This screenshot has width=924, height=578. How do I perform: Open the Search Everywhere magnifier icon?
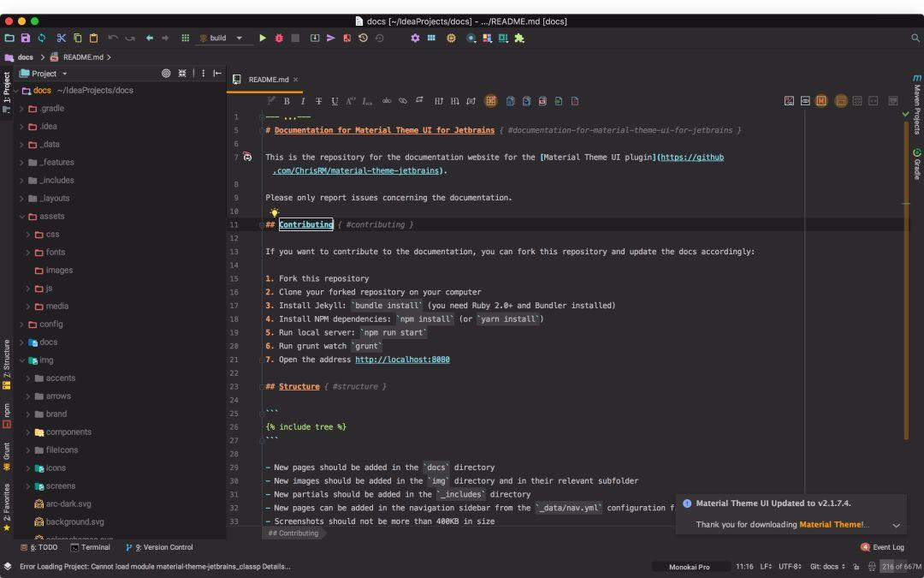point(915,38)
